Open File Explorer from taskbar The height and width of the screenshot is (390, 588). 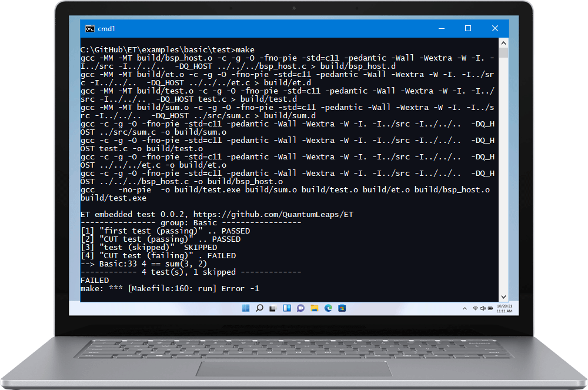pyautogui.click(x=315, y=308)
